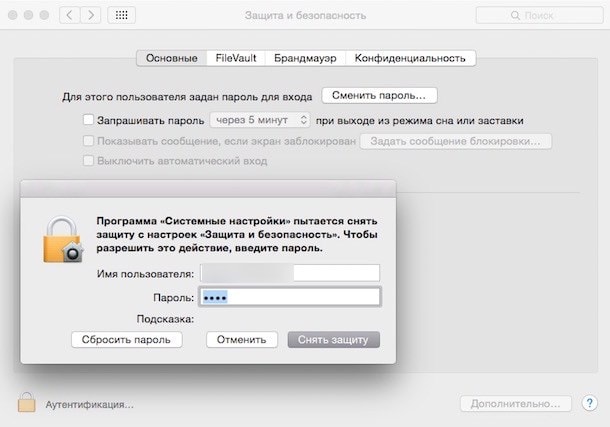Cancel the dialog with Отменить
The width and height of the screenshot is (610, 427).
(242, 340)
